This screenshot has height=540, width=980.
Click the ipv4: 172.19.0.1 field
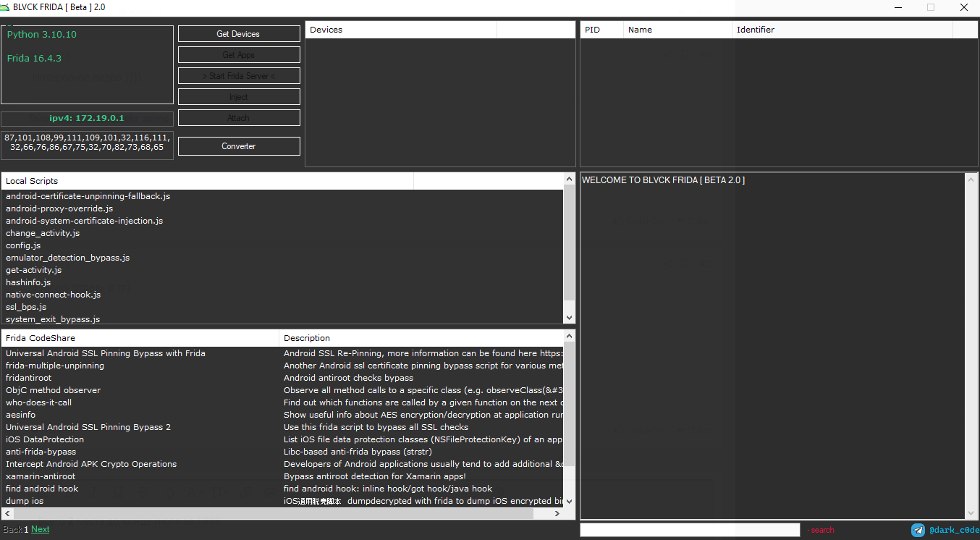click(x=87, y=119)
